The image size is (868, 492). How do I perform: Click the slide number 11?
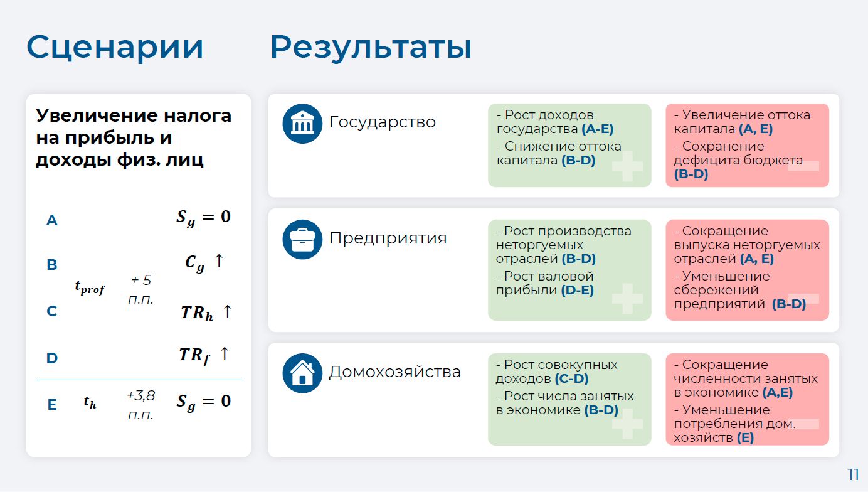853,474
